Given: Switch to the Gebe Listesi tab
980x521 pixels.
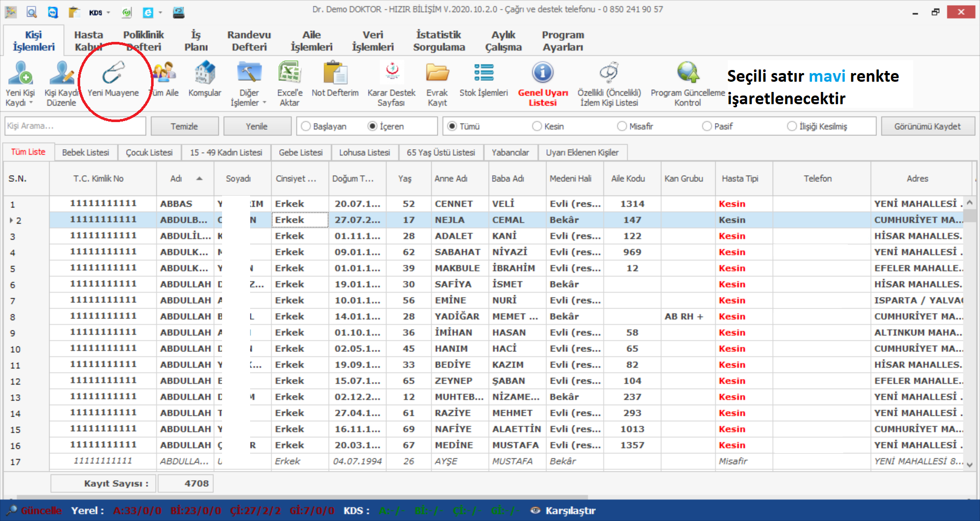Looking at the screenshot, I should (301, 152).
